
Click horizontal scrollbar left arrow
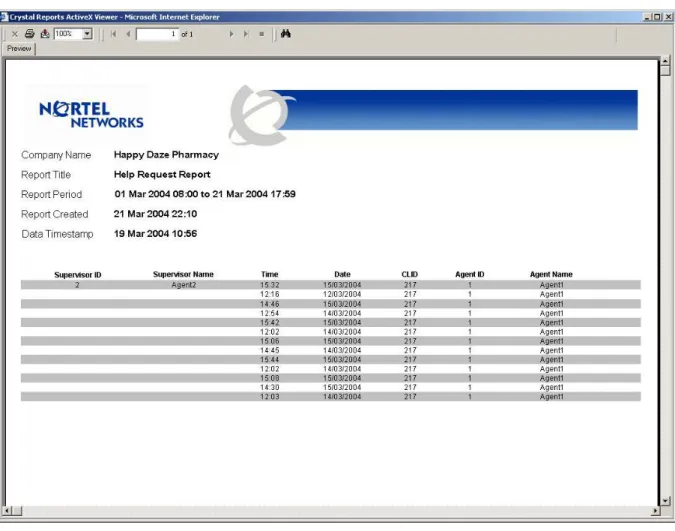[x=7, y=511]
